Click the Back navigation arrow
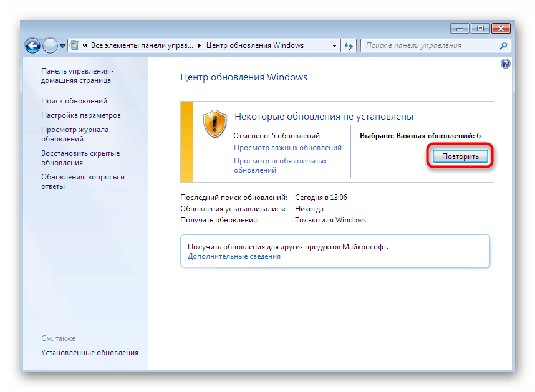 (x=33, y=45)
